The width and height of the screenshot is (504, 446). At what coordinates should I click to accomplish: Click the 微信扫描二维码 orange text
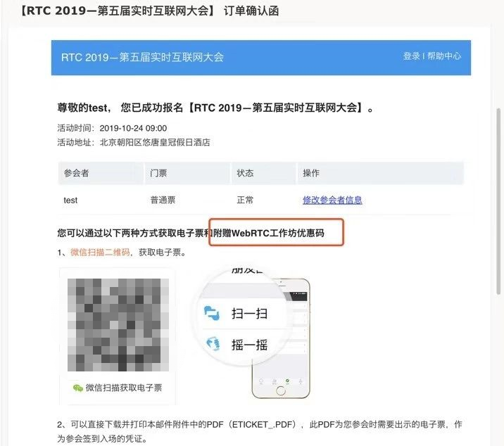coord(100,253)
